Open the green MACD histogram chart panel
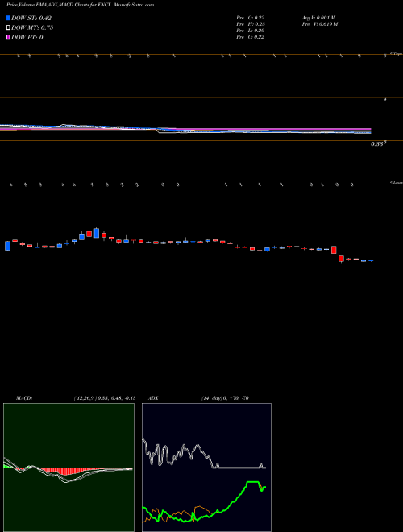This screenshot has width=403, height=532. 69,468
